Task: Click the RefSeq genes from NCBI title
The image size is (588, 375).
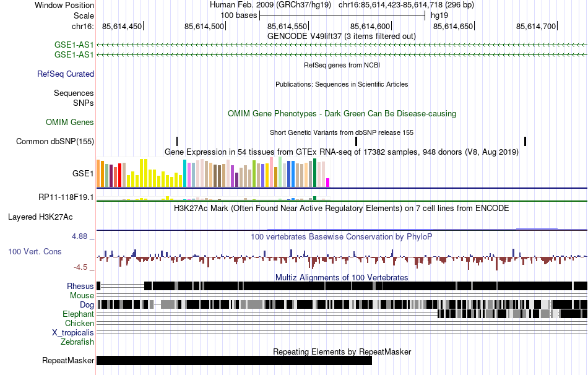Action: (x=342, y=65)
